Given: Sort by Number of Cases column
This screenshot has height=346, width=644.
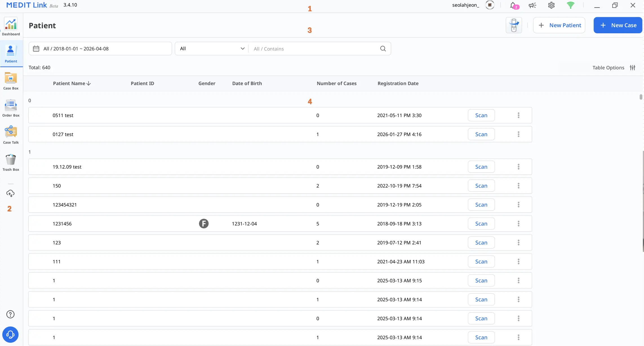Looking at the screenshot, I should point(337,83).
